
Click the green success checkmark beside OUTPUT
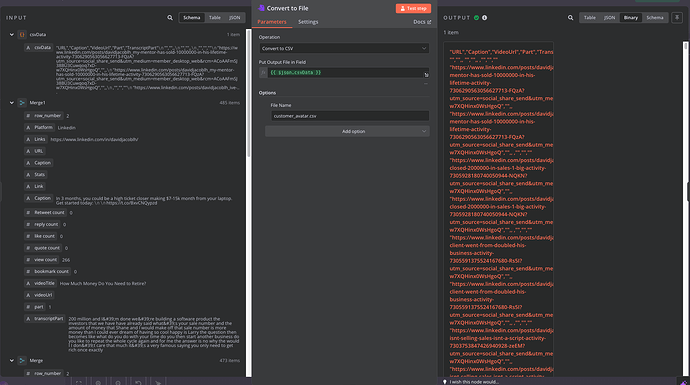click(476, 18)
